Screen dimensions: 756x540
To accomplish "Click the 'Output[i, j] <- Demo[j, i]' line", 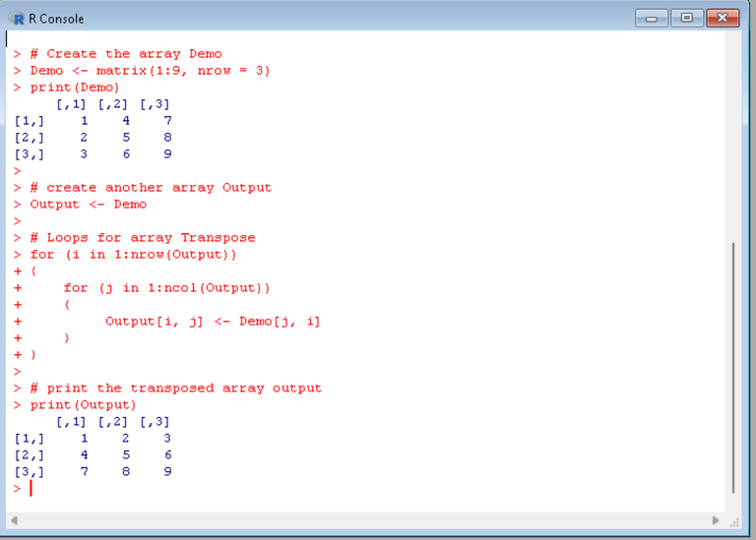I will pos(213,322).
